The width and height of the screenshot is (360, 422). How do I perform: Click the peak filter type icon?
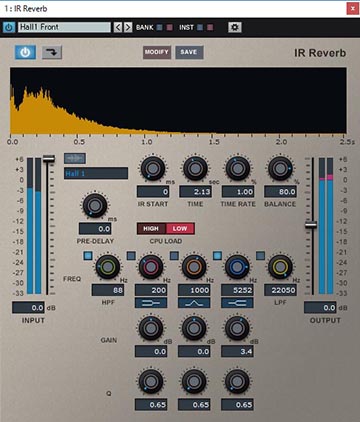coord(194,303)
